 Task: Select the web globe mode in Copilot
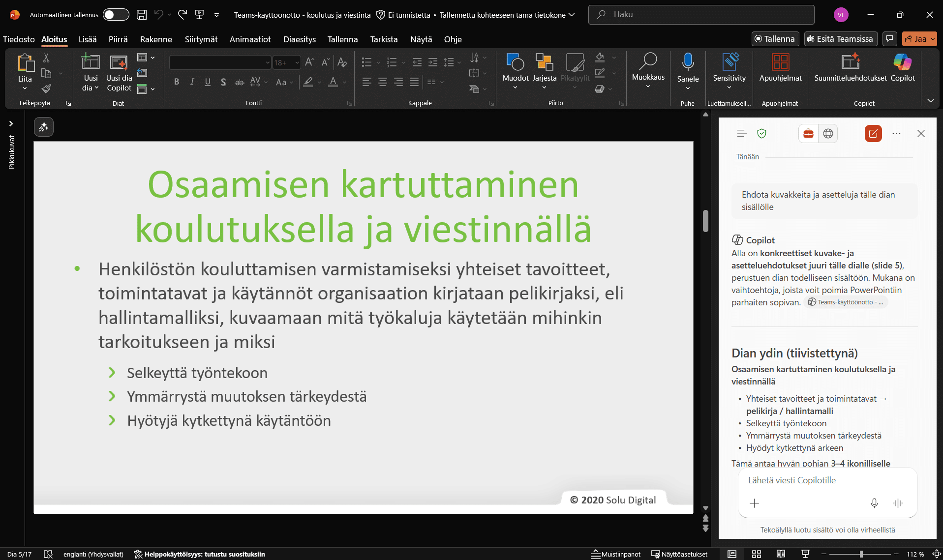click(828, 134)
